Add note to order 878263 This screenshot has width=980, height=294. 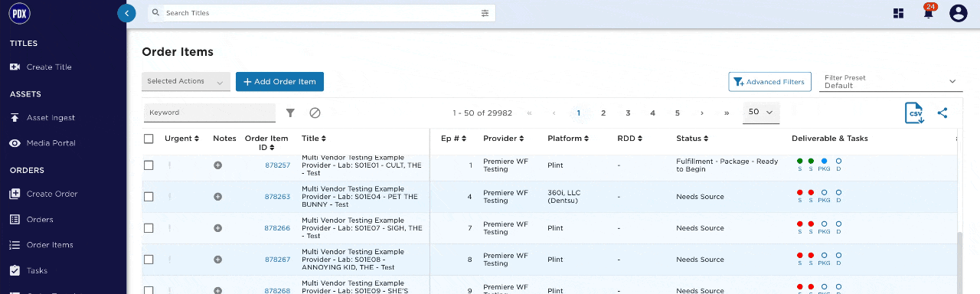(x=217, y=197)
